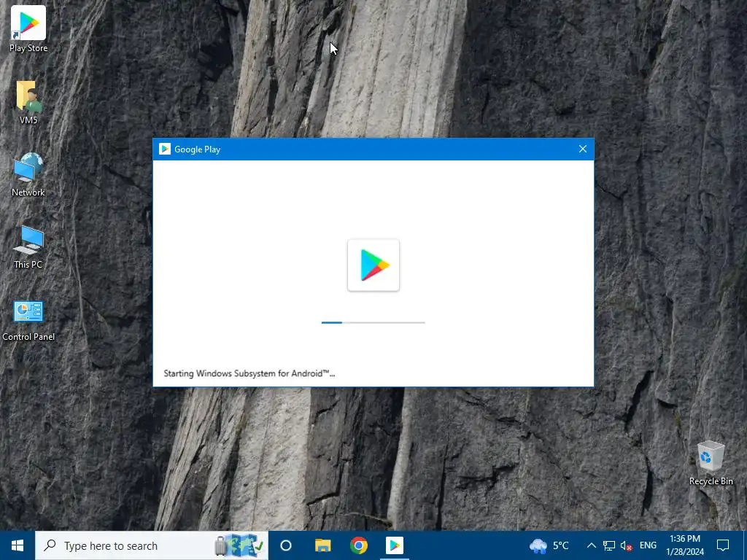The width and height of the screenshot is (747, 560).
Task: Click the Google Play window title text
Action: click(x=197, y=149)
